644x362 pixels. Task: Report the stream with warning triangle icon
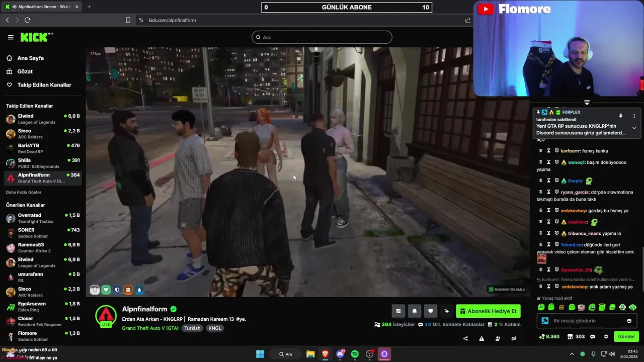[x=481, y=339]
